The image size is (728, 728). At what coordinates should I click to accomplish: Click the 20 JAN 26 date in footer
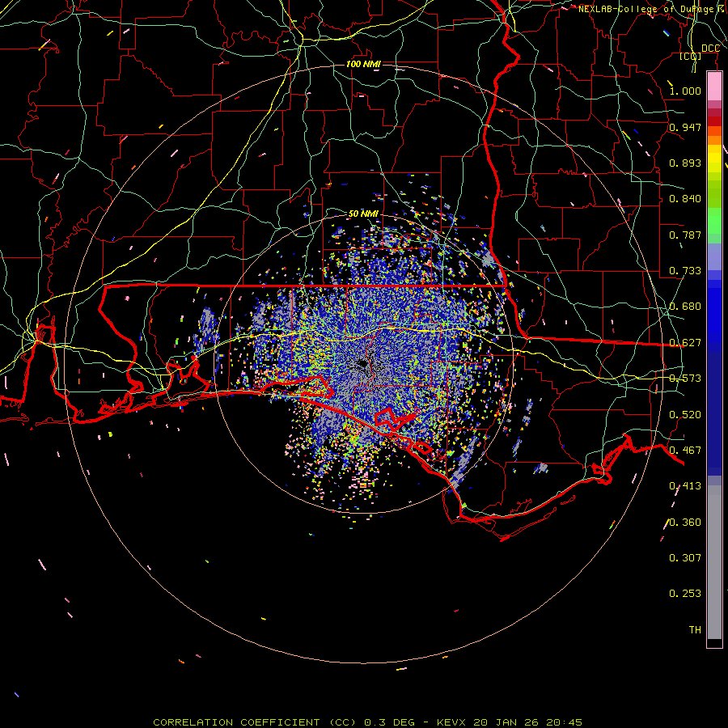click(x=506, y=722)
